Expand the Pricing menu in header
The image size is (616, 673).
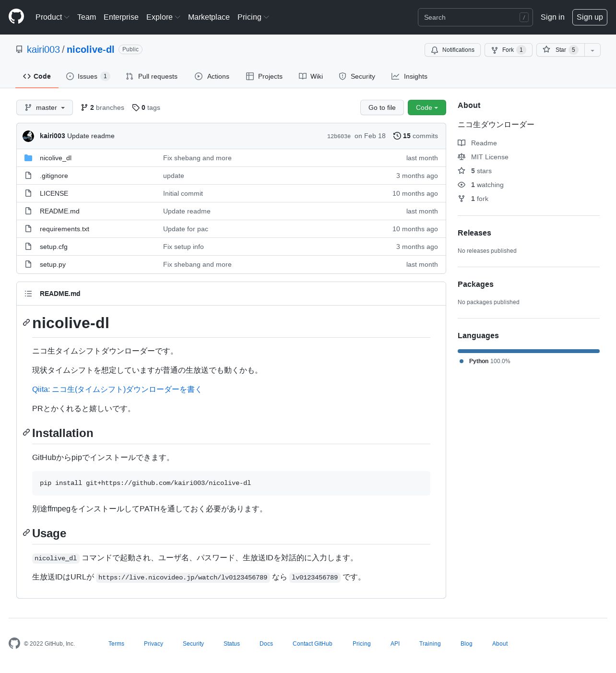click(253, 17)
